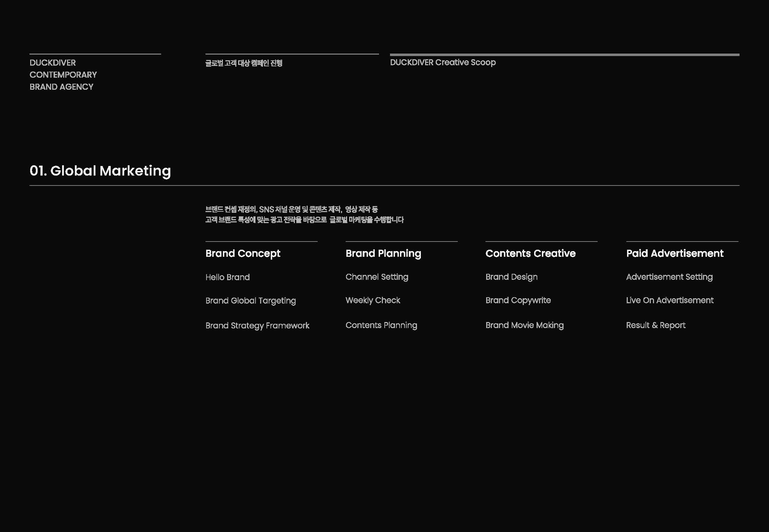The height and width of the screenshot is (532, 769).
Task: Click the DUCKDIVER CONTEMPORARY BRAND AGENCY logo text
Action: (x=63, y=75)
